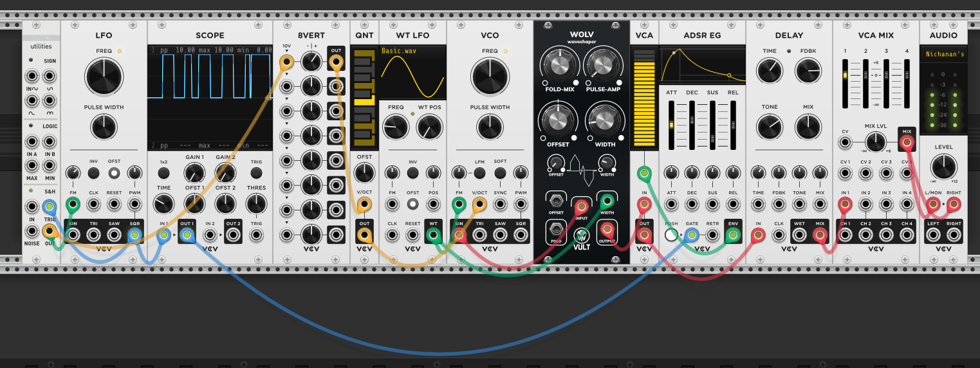
Task: Click the QNT V/OCT input jack
Action: click(364, 205)
